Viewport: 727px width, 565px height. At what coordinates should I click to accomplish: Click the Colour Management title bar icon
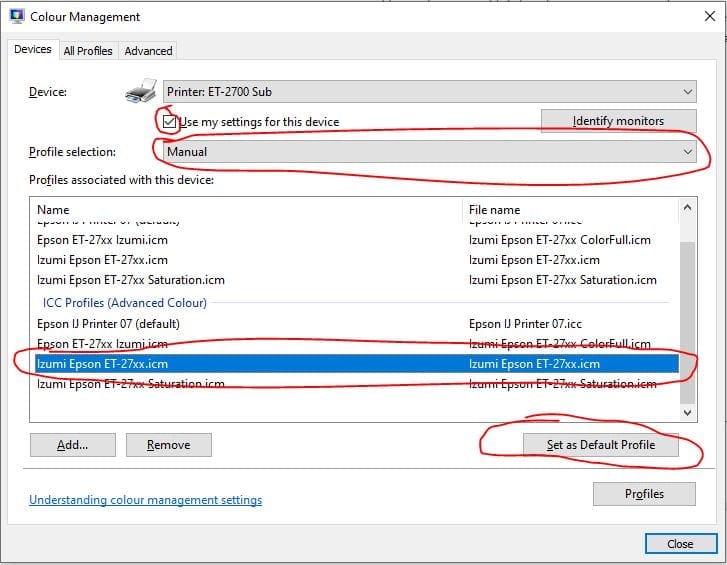[x=17, y=16]
